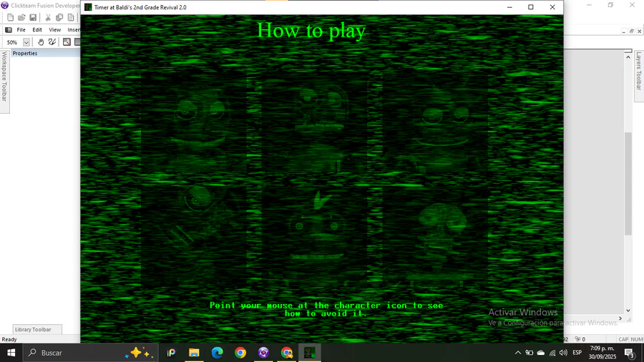The height and width of the screenshot is (362, 644).
Task: Click the NUM indicator in status bar
Action: point(636,339)
